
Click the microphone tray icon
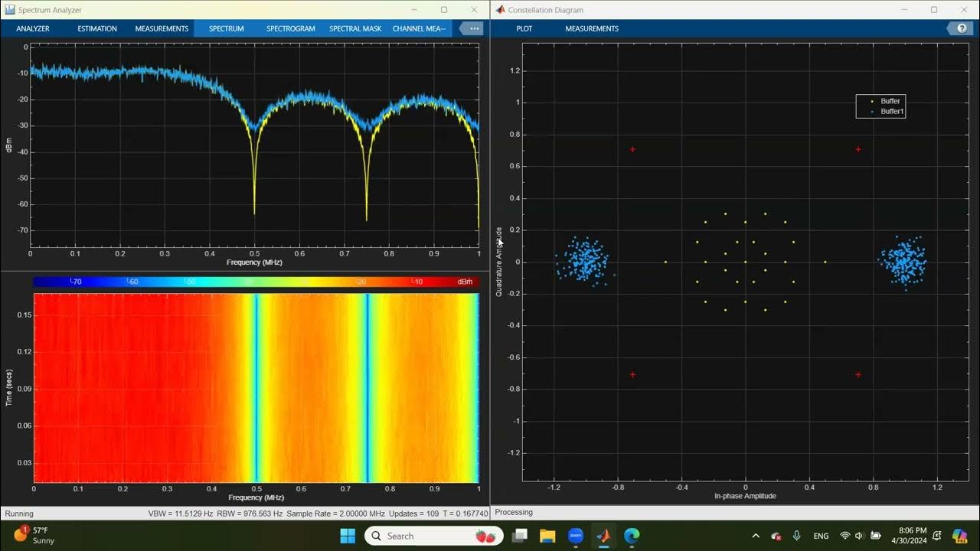(x=797, y=536)
